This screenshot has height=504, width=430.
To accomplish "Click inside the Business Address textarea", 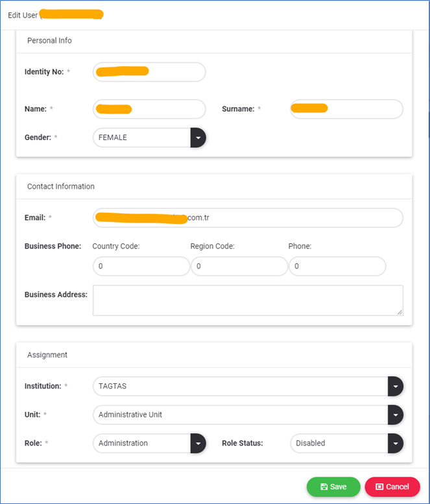I will (x=247, y=300).
